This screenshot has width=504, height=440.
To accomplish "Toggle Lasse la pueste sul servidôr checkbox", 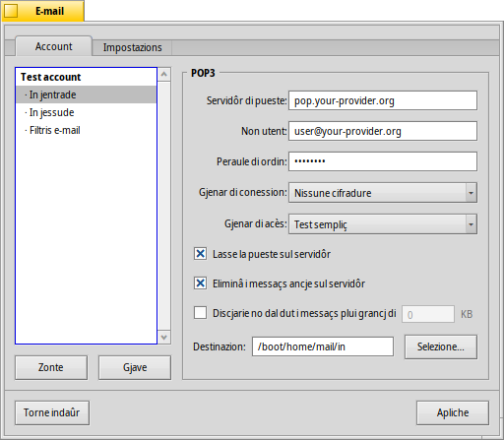I will click(x=200, y=254).
